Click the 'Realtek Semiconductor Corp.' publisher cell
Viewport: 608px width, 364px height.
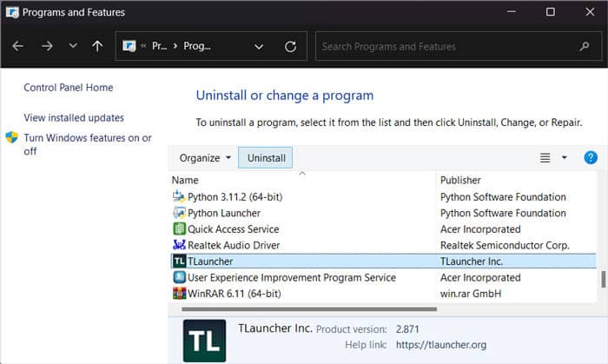coord(505,245)
